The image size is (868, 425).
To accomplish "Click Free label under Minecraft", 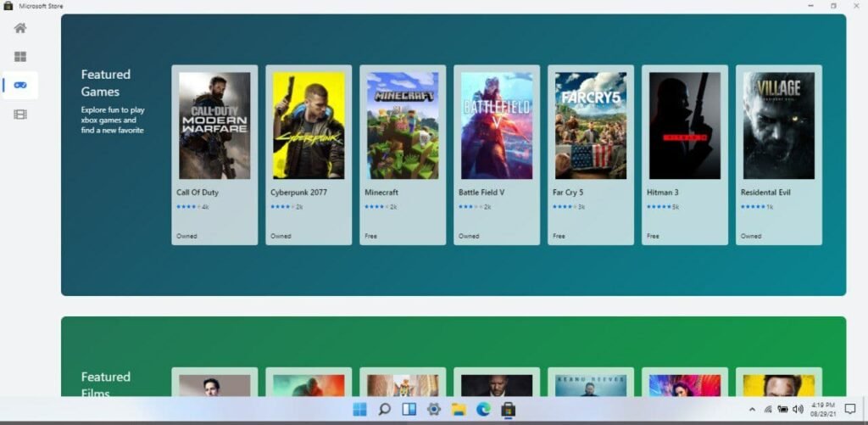I will [371, 236].
